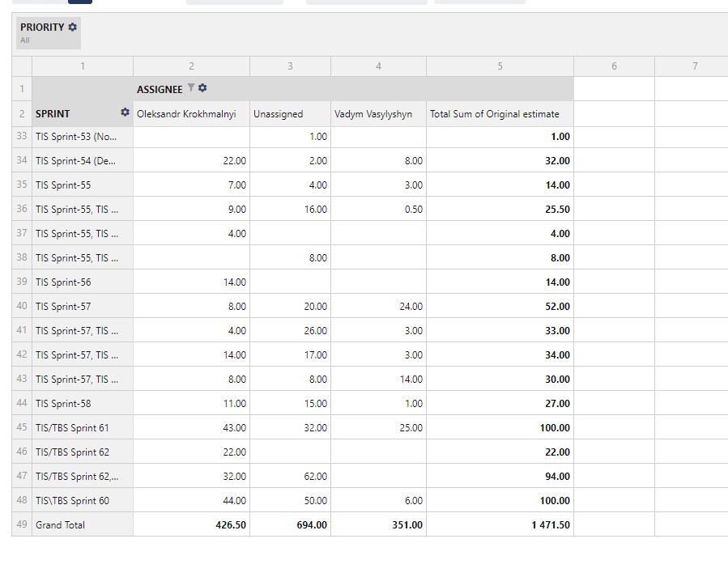Select the 694.00 grand total cell
Viewport: 728px width, 577px height.
pyautogui.click(x=290, y=524)
